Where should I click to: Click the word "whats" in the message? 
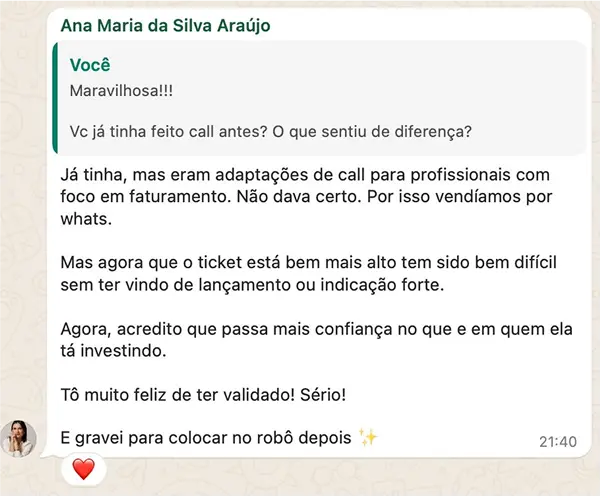(x=82, y=217)
